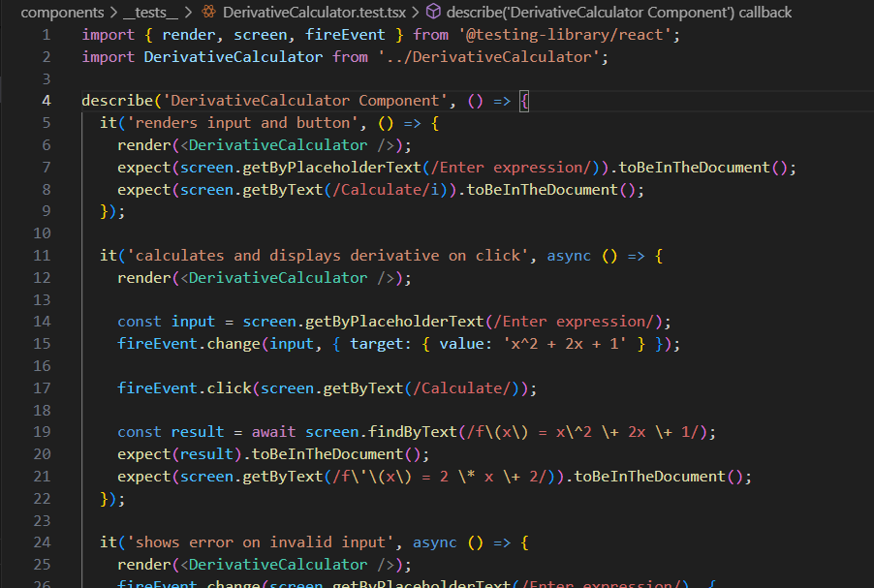Click 'render' call on line 12

143,278
